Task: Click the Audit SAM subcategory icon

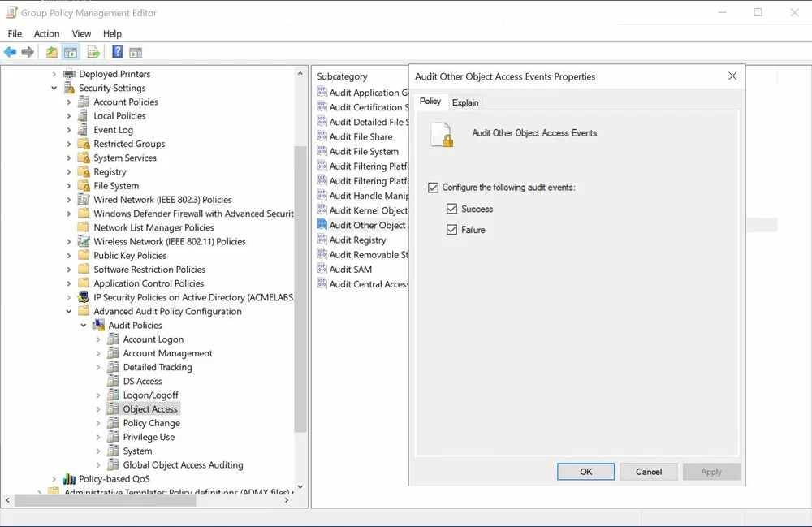Action: coord(322,270)
